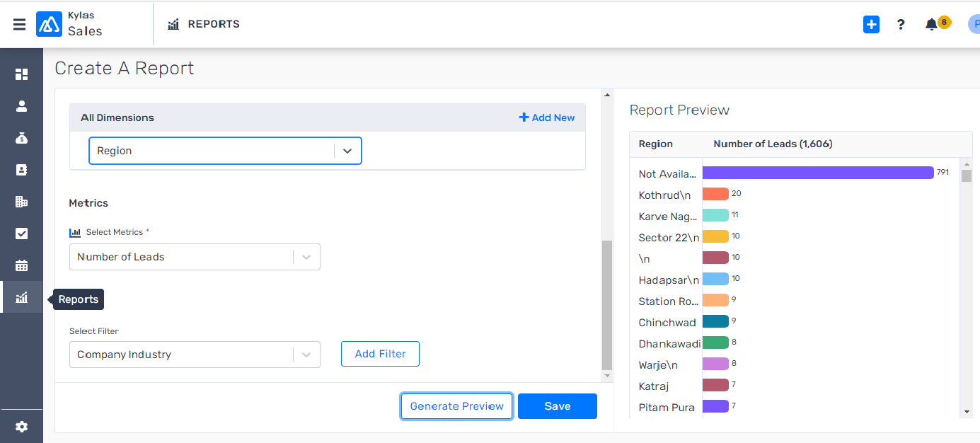Open Settings gear in sidebar
The image size is (980, 443).
[21, 427]
